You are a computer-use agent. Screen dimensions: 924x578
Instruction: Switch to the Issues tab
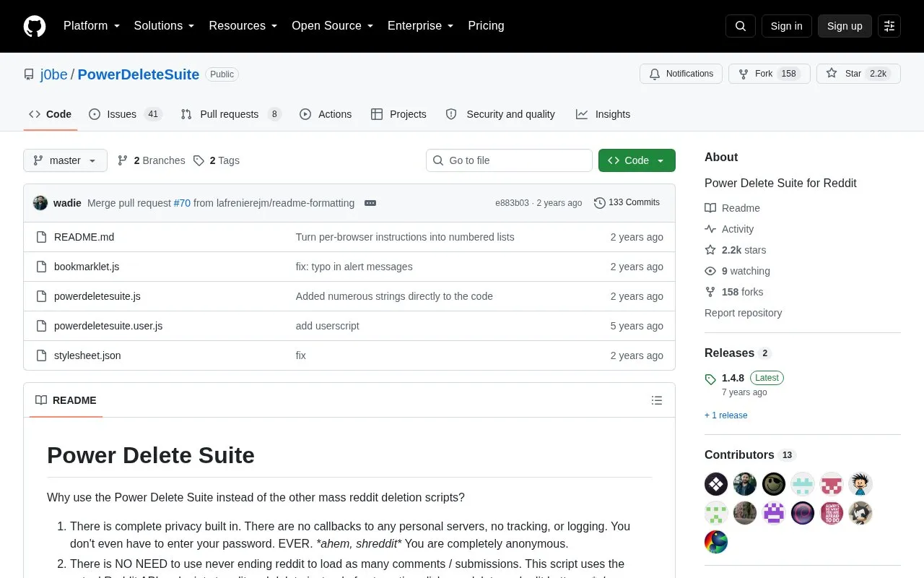point(126,114)
